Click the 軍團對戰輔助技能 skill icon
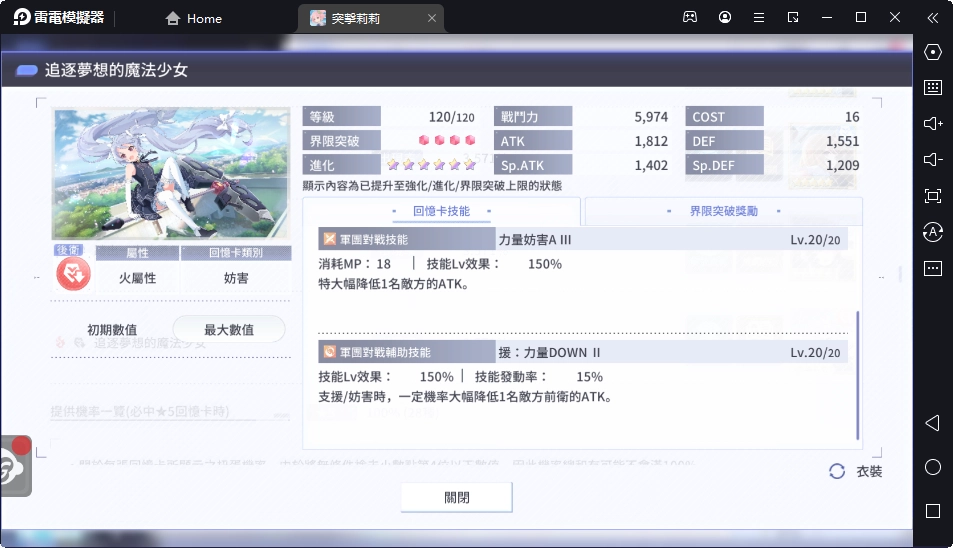Screen dimensions: 953x548 point(329,352)
